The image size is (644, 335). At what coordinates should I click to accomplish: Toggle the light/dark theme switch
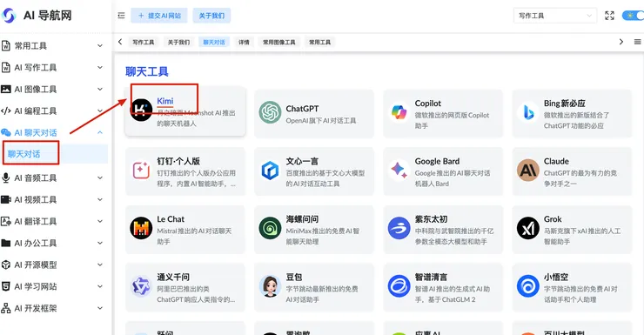point(633,16)
